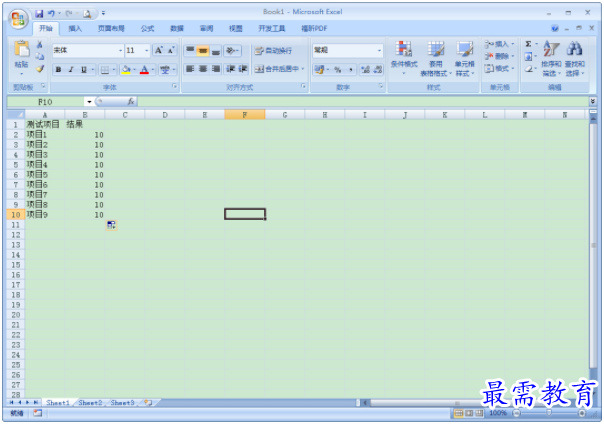Expand the formula bar
This screenshot has width=604, height=425.
click(592, 102)
